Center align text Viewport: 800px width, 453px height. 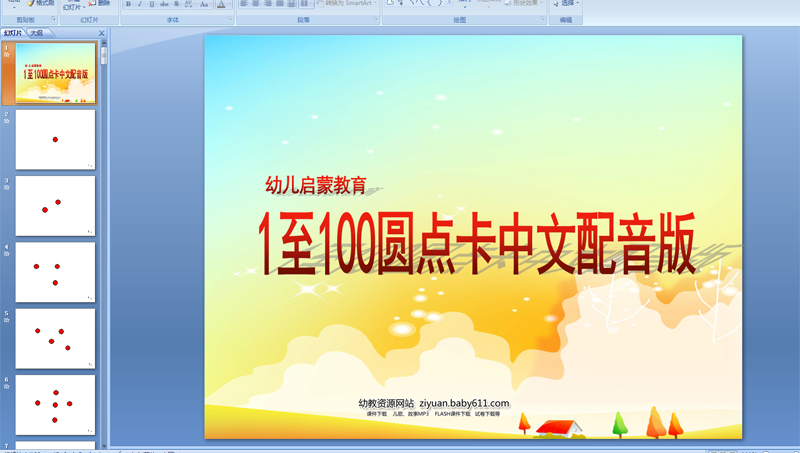coord(256,4)
